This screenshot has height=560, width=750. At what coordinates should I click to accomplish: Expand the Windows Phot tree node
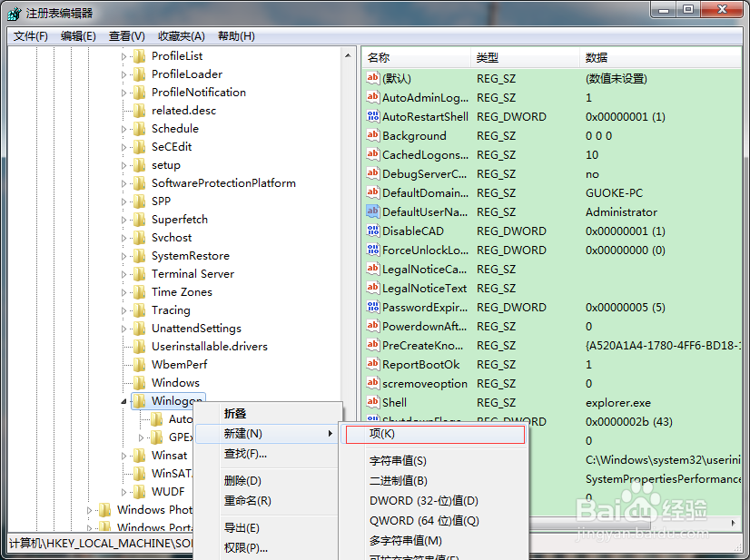[89, 509]
